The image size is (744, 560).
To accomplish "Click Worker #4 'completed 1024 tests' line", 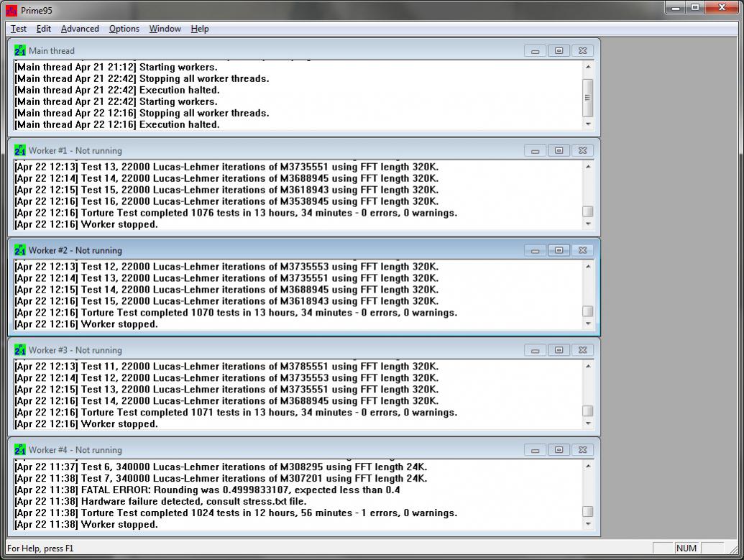I will (x=236, y=513).
